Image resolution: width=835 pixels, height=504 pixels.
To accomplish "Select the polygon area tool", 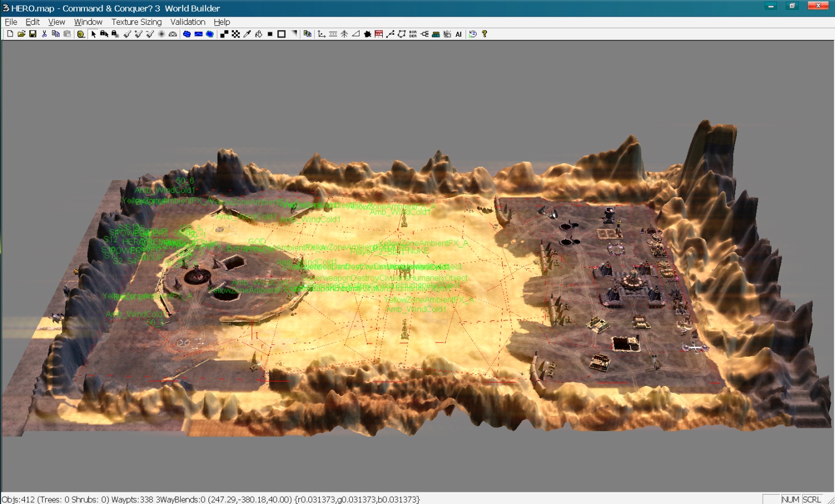I will [x=402, y=34].
